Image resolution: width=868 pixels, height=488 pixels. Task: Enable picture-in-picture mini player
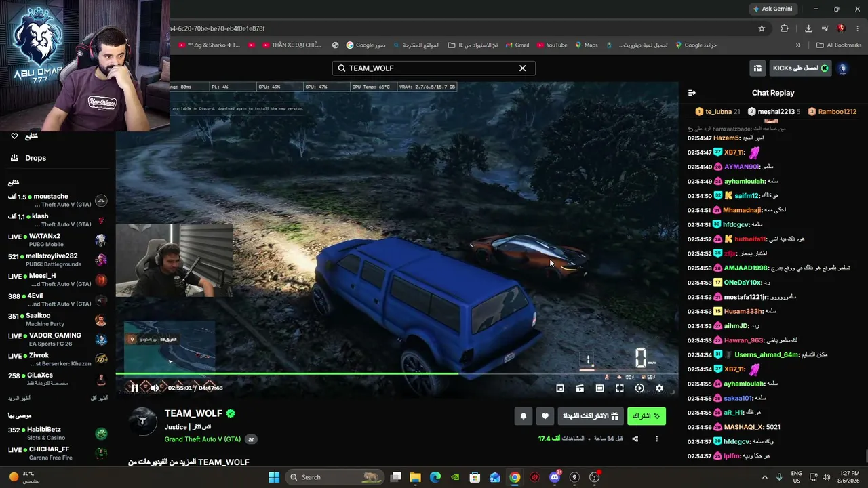pyautogui.click(x=560, y=388)
